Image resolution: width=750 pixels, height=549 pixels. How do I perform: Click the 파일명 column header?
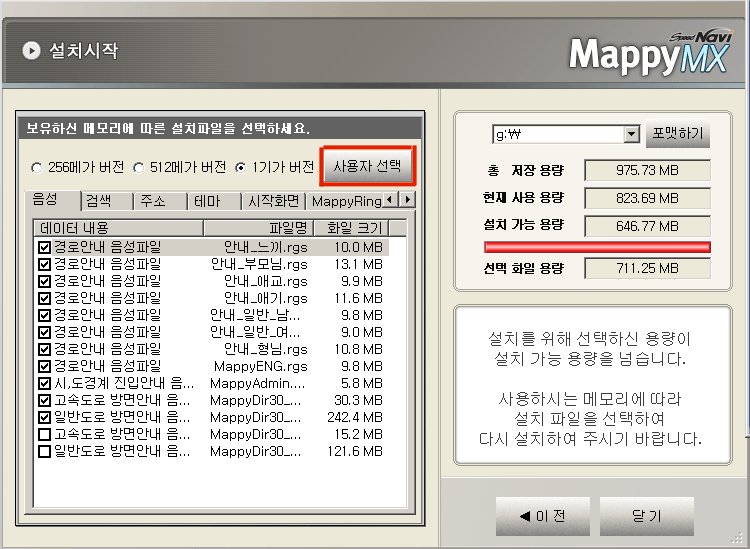259,228
